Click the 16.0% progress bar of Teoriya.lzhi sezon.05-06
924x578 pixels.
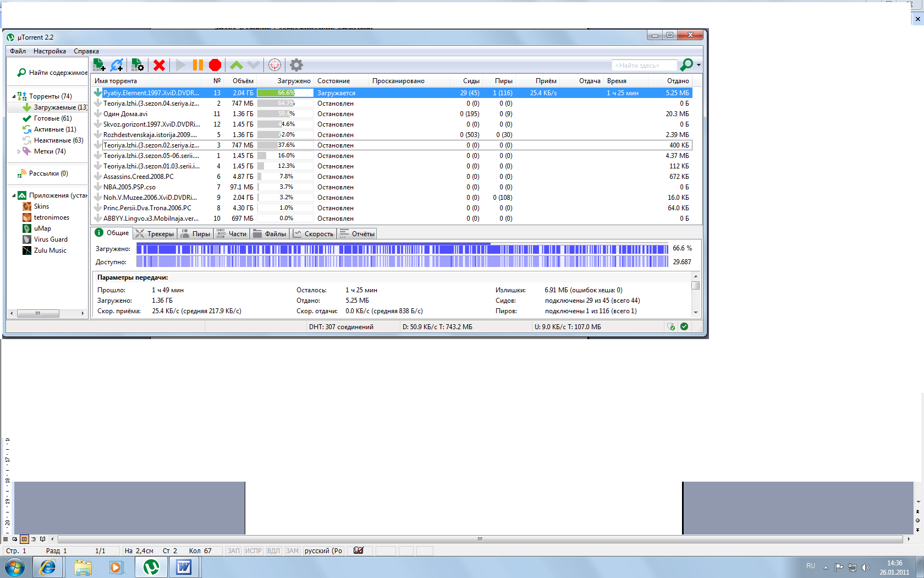(x=285, y=156)
